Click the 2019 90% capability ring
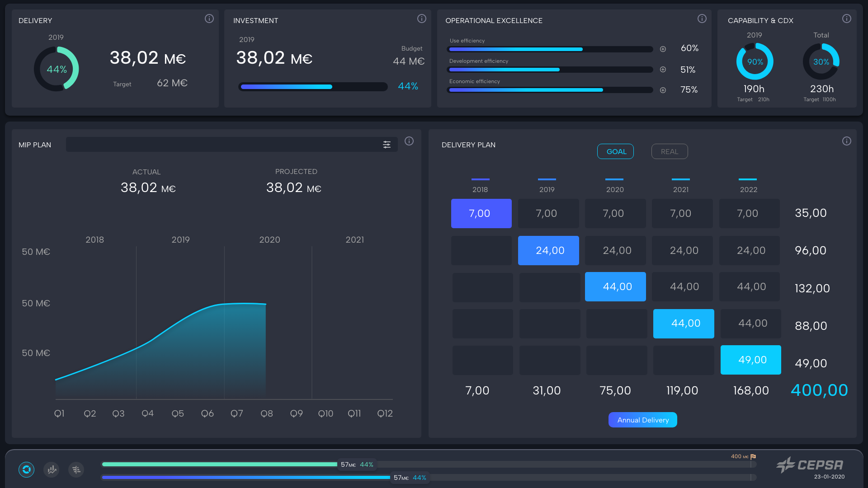Viewport: 868px width, 488px height. click(755, 61)
